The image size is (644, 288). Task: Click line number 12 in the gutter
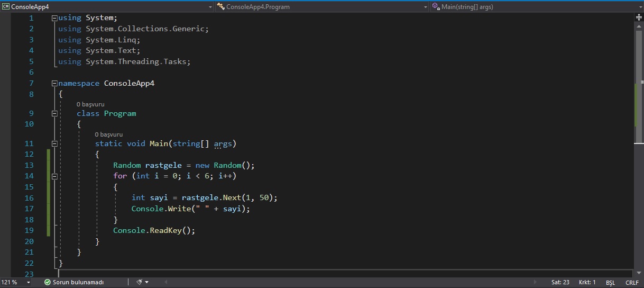coord(29,154)
